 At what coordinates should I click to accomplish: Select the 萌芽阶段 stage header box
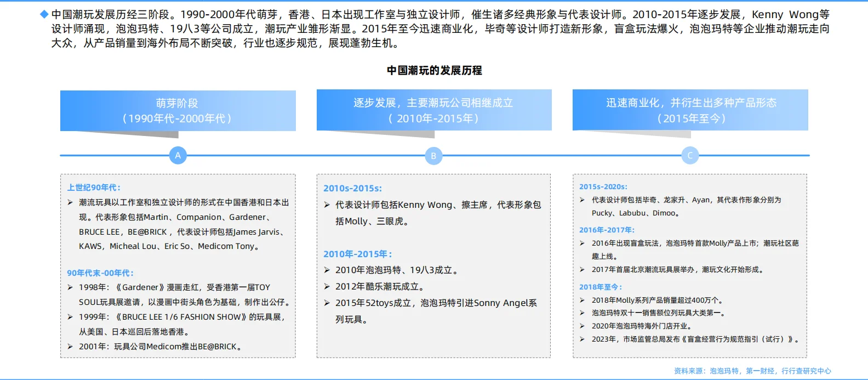(x=178, y=111)
